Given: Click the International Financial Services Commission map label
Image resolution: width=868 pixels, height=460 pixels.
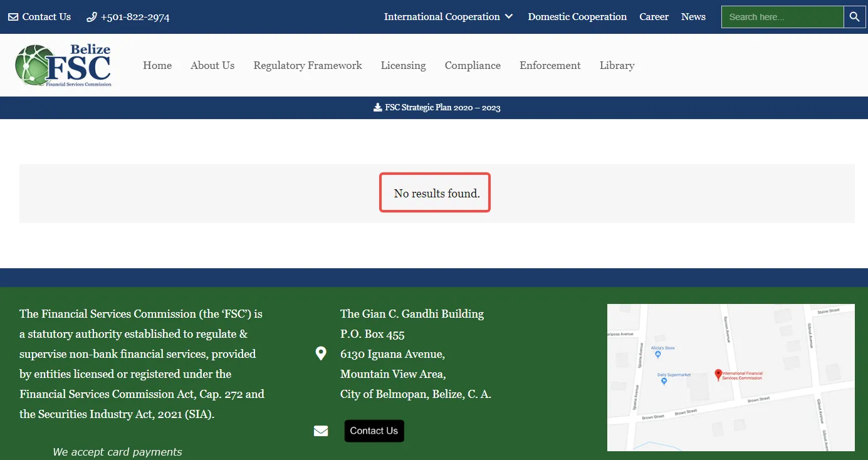Looking at the screenshot, I should (743, 375).
